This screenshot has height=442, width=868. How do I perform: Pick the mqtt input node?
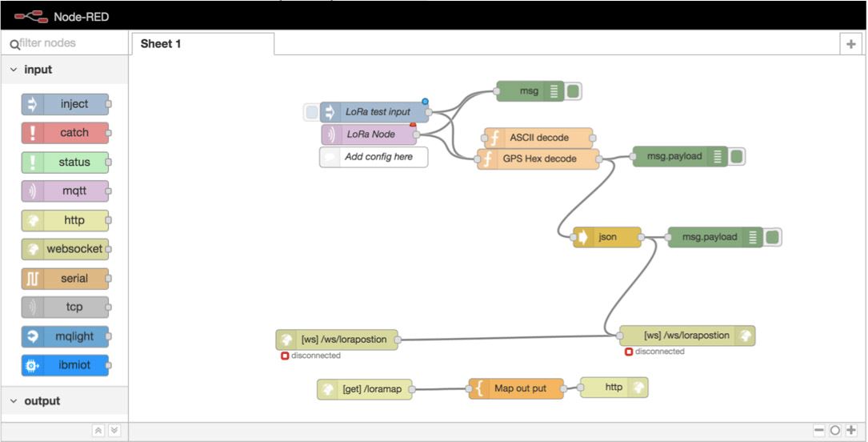point(65,191)
